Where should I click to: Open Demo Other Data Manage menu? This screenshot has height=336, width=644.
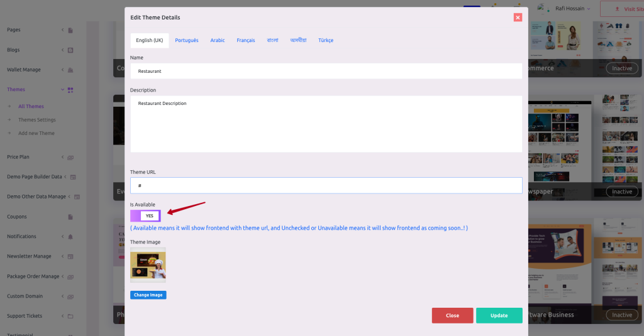click(36, 197)
